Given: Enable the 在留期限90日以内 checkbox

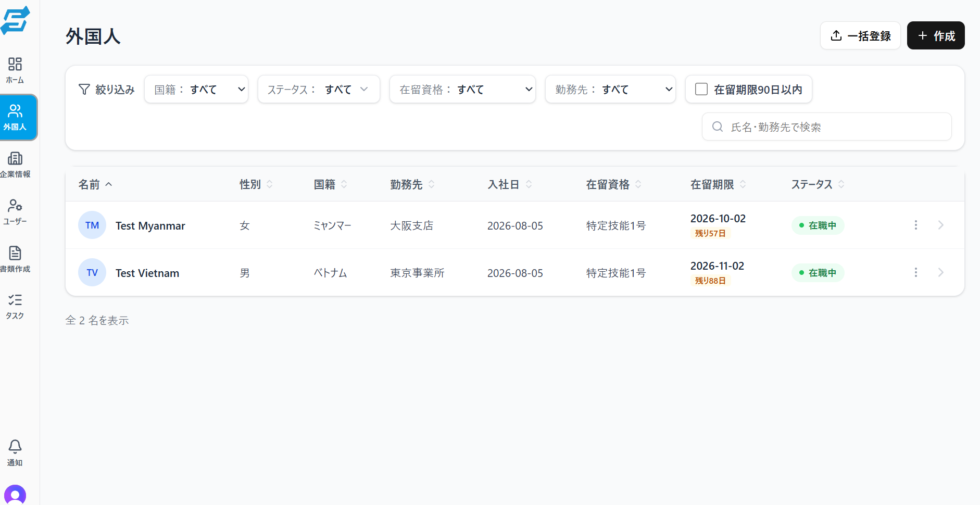Looking at the screenshot, I should pyautogui.click(x=701, y=89).
